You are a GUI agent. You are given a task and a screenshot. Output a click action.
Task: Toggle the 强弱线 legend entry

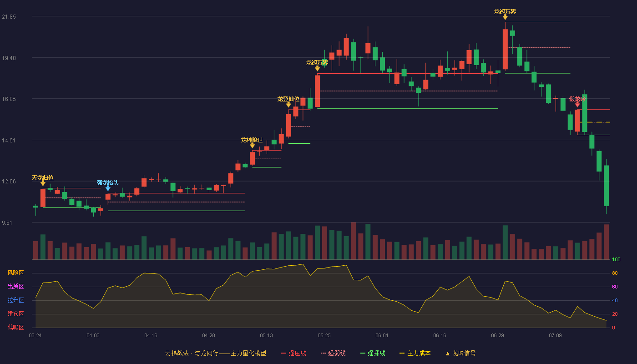pyautogui.click(x=333, y=353)
